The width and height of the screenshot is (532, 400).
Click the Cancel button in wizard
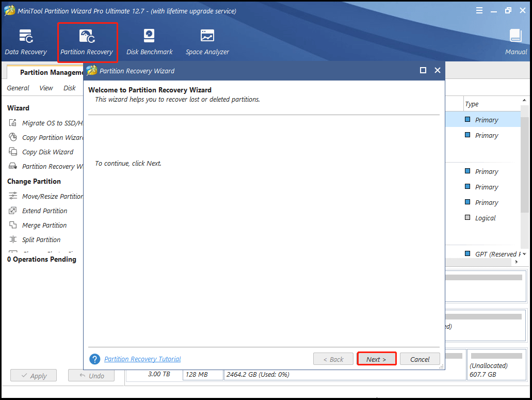pyautogui.click(x=420, y=359)
